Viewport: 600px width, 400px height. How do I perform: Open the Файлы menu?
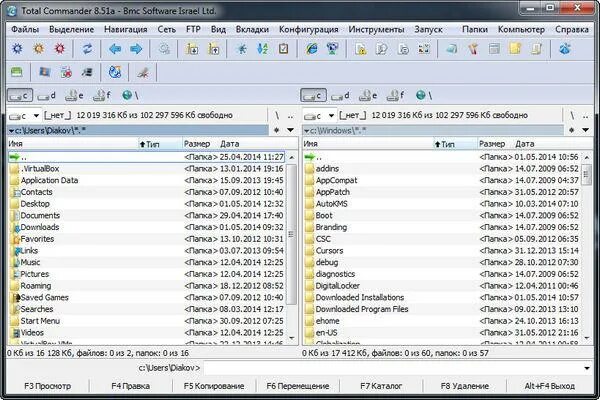click(x=25, y=29)
